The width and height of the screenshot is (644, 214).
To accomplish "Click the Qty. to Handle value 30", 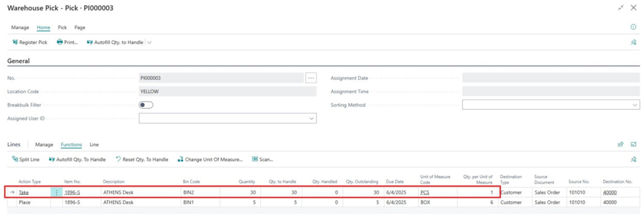I will 294,192.
